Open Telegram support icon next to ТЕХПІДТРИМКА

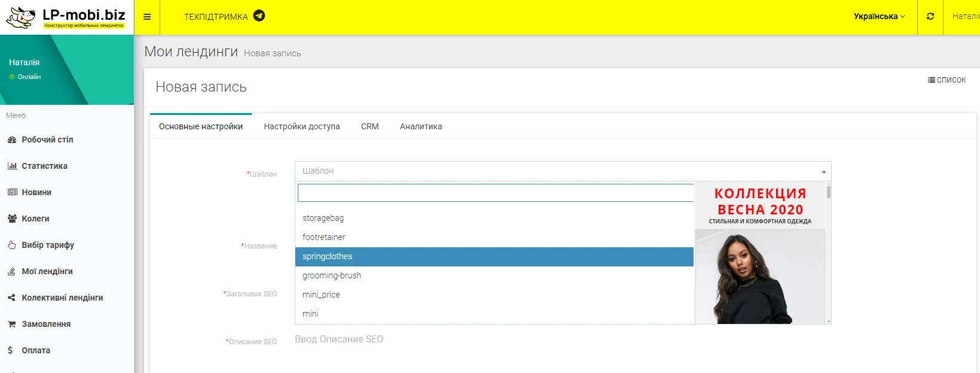pos(259,16)
